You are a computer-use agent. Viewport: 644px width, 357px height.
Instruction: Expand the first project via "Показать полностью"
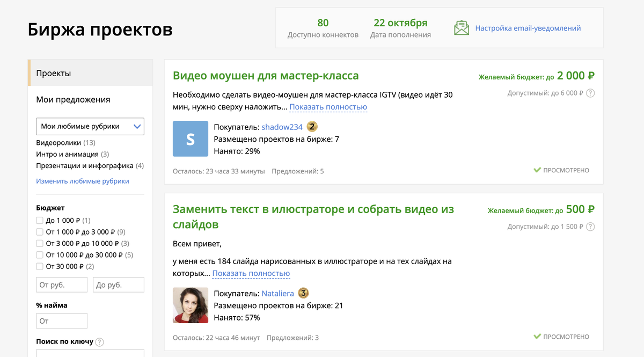(328, 107)
